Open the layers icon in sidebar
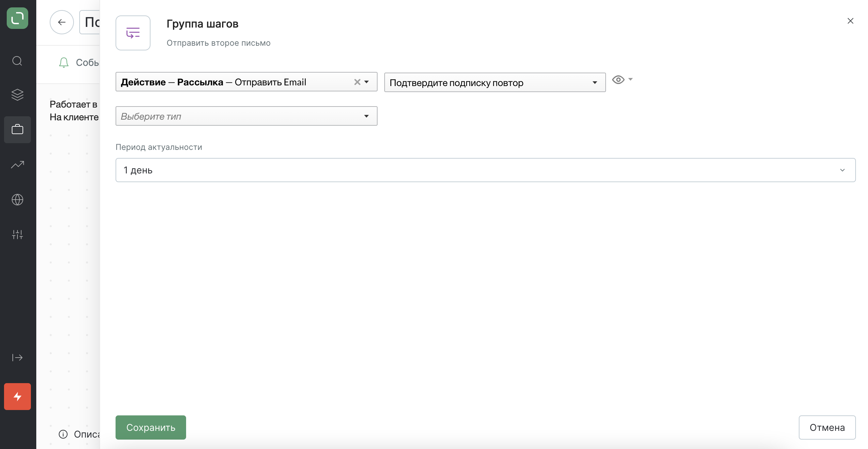Image resolution: width=868 pixels, height=449 pixels. pyautogui.click(x=17, y=95)
